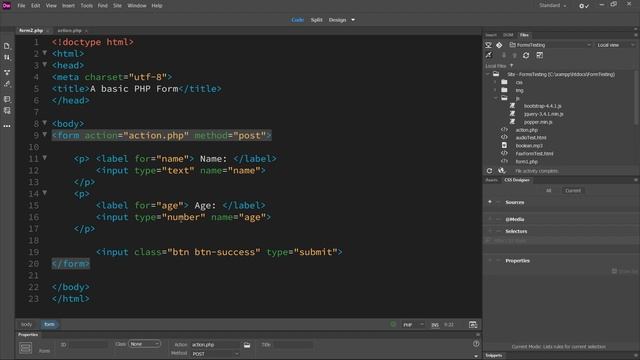Image resolution: width=640 pixels, height=360 pixels.
Task: Click the refresh icon at Files panel bottom
Action: [489, 171]
